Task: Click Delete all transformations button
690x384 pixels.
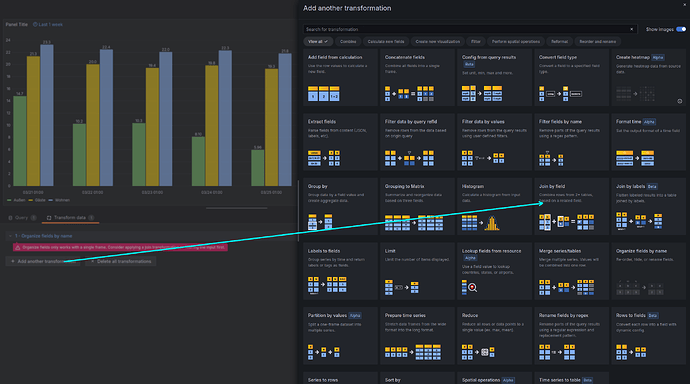Action: click(121, 261)
